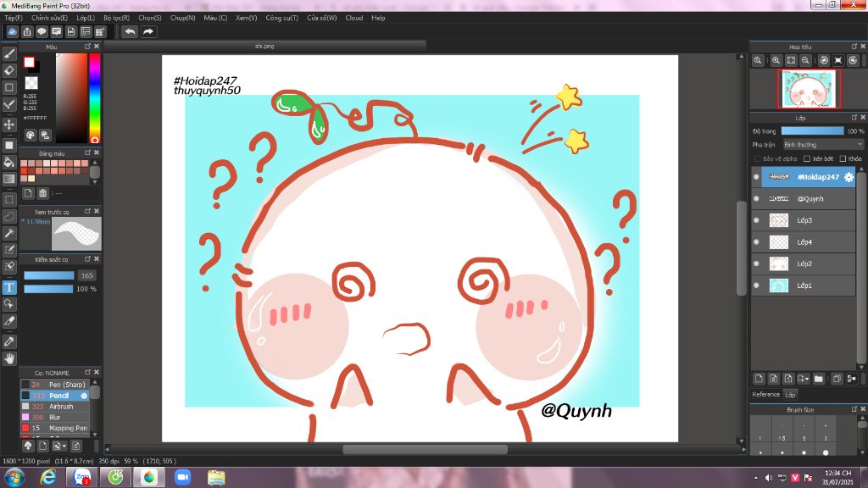The image size is (868, 488).
Task: Toggle visibility of @Quynh layer
Action: (x=756, y=198)
